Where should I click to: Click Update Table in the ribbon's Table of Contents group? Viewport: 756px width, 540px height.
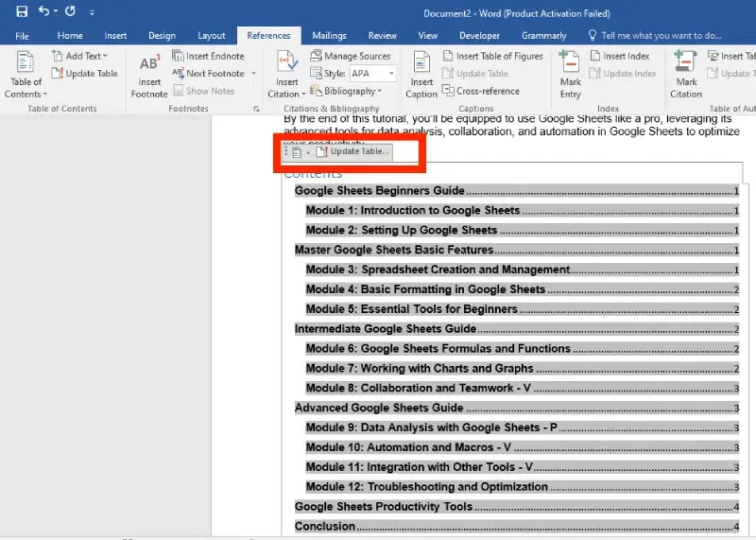85,74
